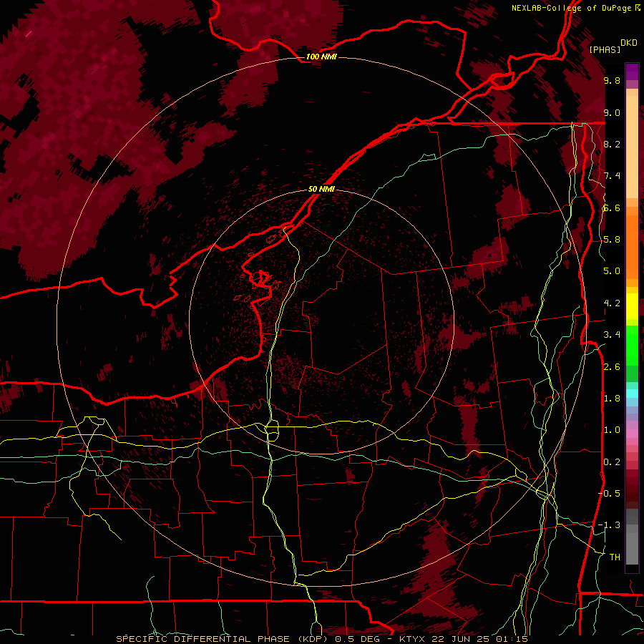
Task: Select the 7.4 scale value
Action: tap(612, 176)
